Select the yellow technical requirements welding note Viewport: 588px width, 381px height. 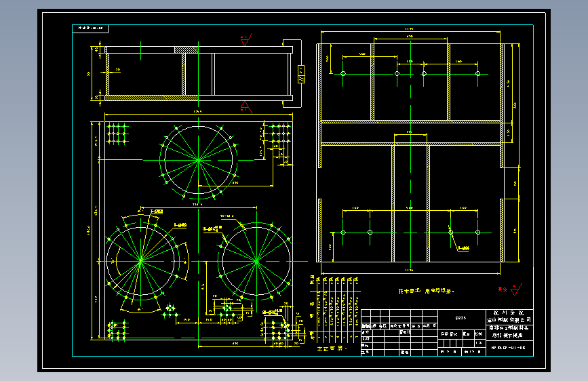427,291
